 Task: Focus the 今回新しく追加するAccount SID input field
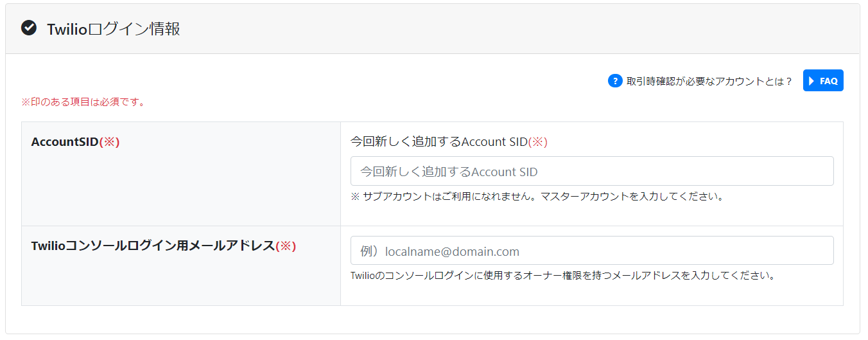tap(592, 171)
